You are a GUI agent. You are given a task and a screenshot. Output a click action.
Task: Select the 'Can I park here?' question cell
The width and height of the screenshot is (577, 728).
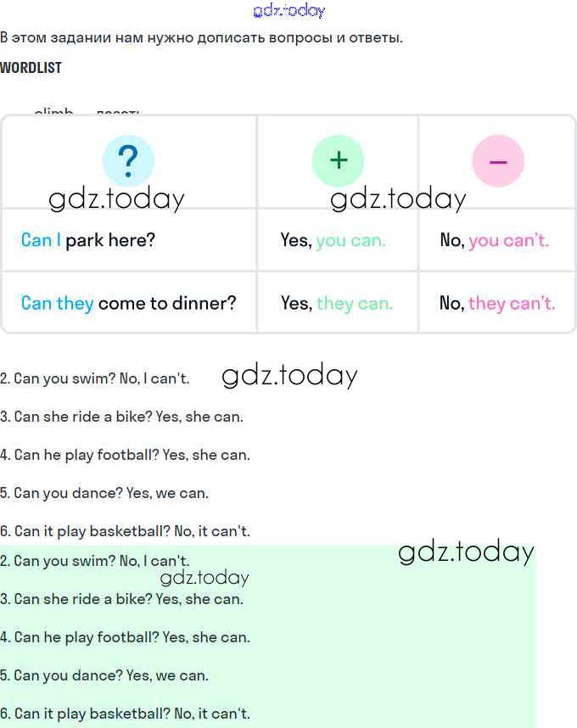click(88, 240)
